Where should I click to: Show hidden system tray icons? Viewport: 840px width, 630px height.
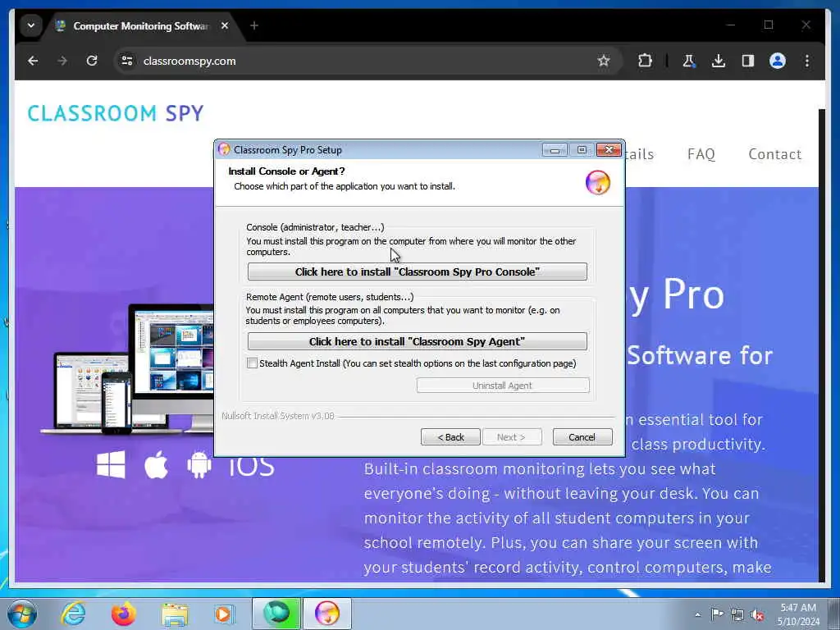pyautogui.click(x=697, y=614)
